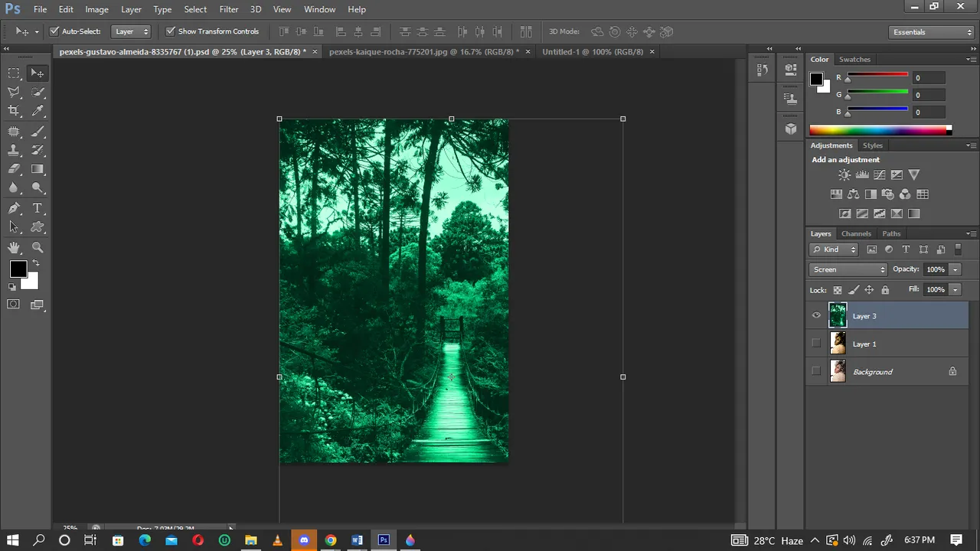The width and height of the screenshot is (980, 551).
Task: Open the Essentials workspace dropdown
Action: (933, 32)
